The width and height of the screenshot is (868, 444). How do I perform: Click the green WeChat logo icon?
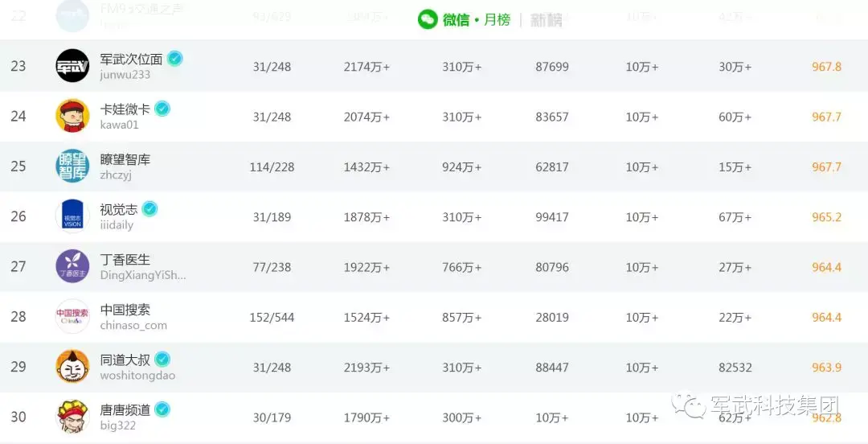point(428,20)
